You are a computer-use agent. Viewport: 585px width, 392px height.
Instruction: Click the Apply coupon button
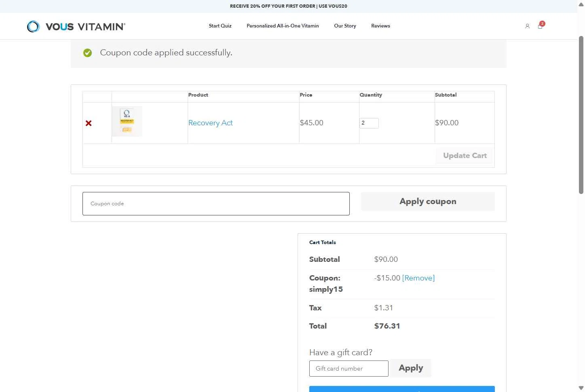(x=428, y=201)
